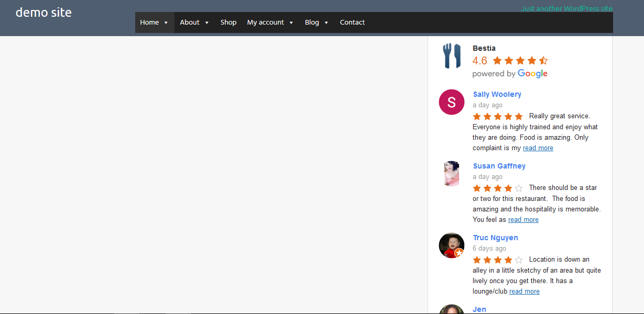The image size is (644, 314).
Task: Expand the About menu dropdown arrow
Action: (207, 23)
